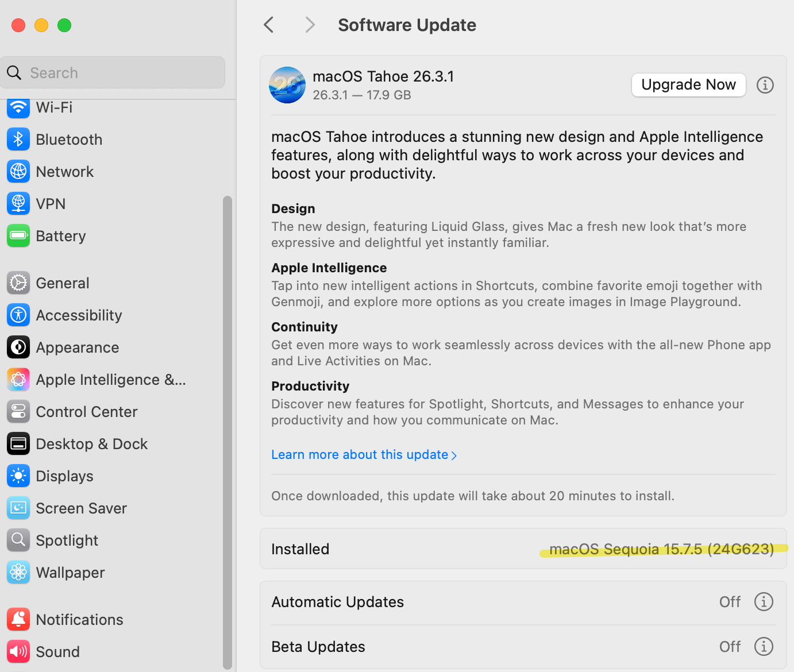Click the Upgrade Now button
This screenshot has width=794, height=672.
(x=688, y=85)
